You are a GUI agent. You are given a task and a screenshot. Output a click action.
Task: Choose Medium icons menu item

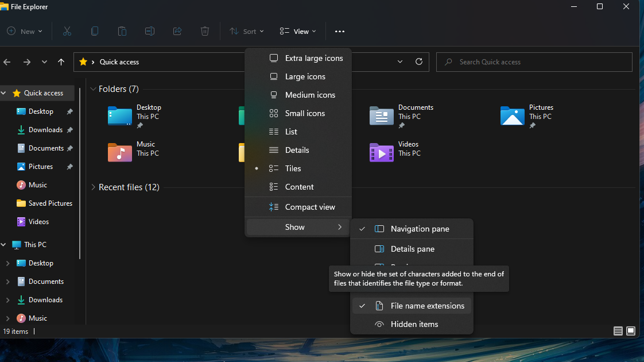coord(298,95)
